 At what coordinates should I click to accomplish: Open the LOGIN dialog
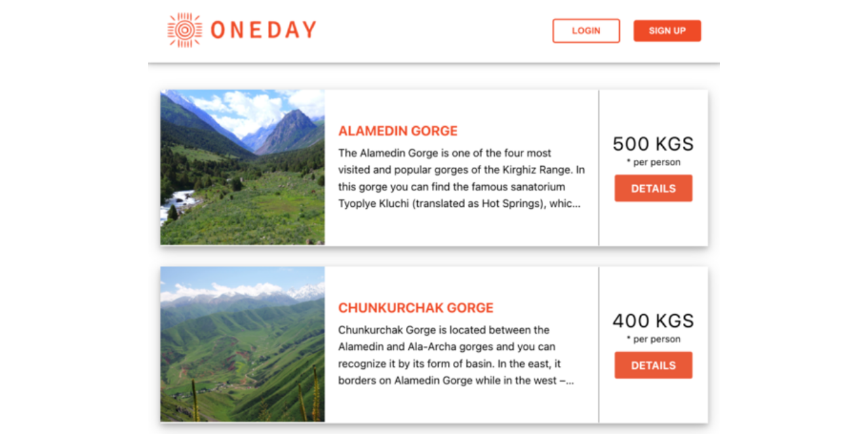pyautogui.click(x=586, y=31)
